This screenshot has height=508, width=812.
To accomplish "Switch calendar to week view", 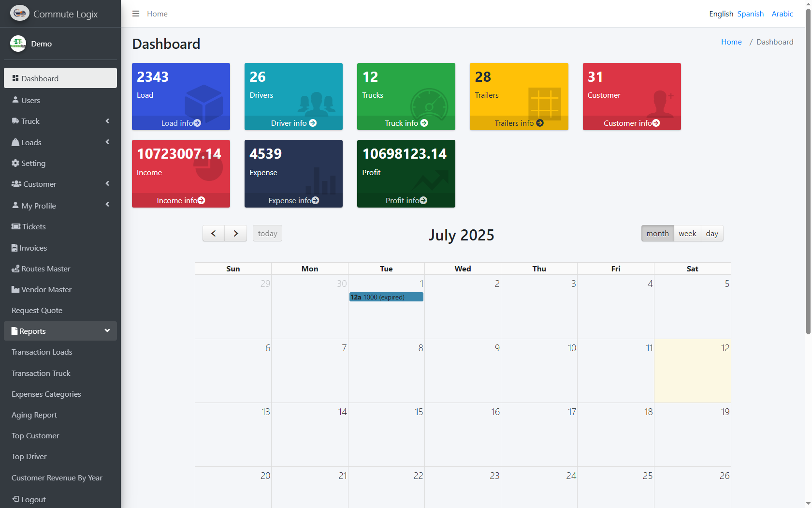I will click(687, 233).
